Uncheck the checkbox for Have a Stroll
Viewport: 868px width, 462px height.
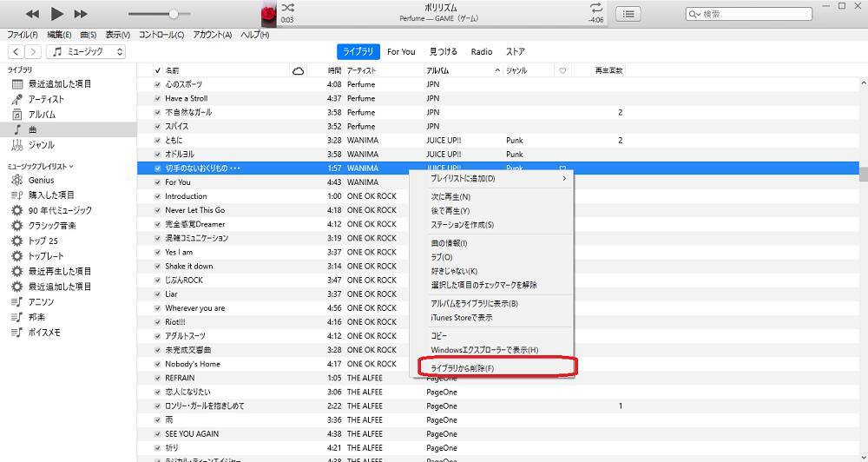tap(157, 98)
